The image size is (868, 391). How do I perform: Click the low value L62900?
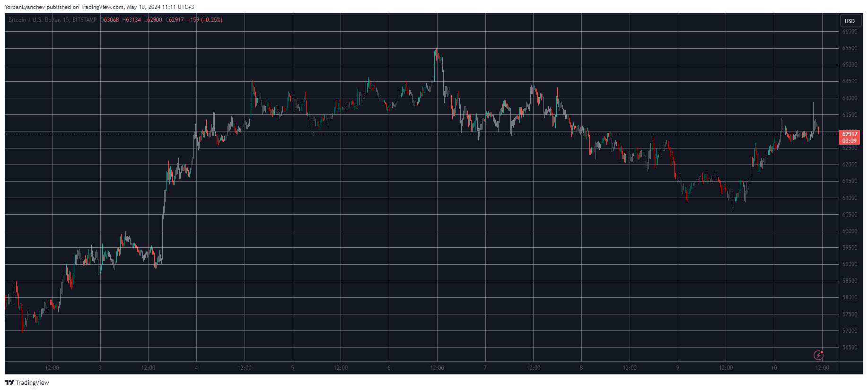[153, 20]
